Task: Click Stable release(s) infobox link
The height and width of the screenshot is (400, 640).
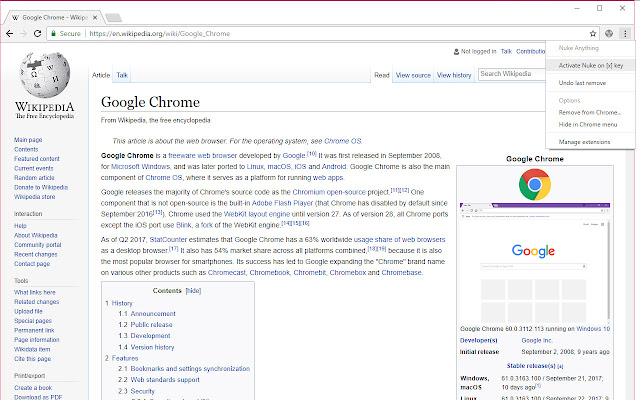Action: pyautogui.click(x=531, y=366)
